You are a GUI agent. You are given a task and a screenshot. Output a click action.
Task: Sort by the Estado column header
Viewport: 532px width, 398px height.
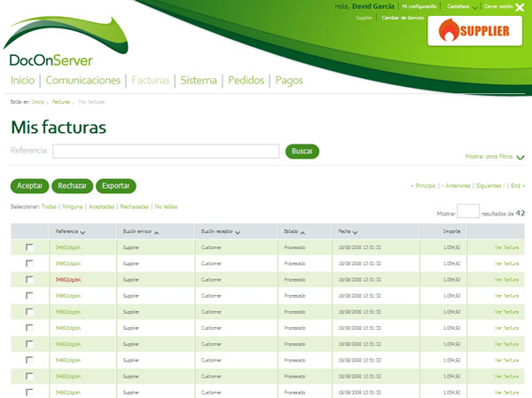[x=294, y=231]
